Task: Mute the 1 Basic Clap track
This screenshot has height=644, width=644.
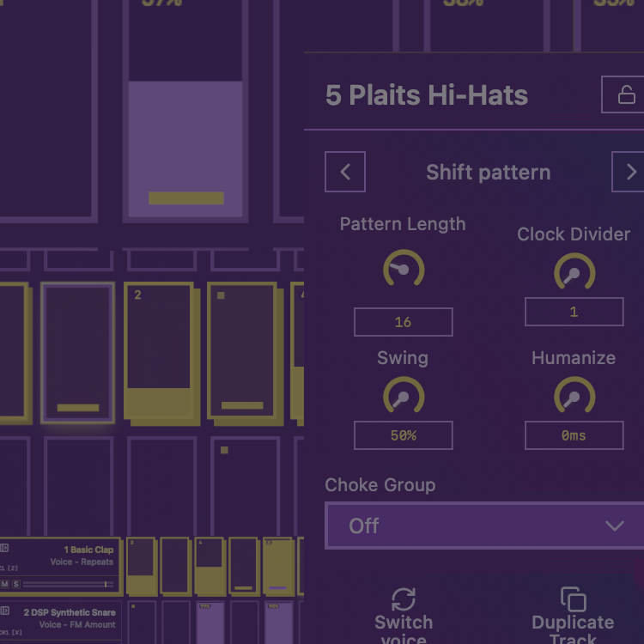Action: pos(5,584)
